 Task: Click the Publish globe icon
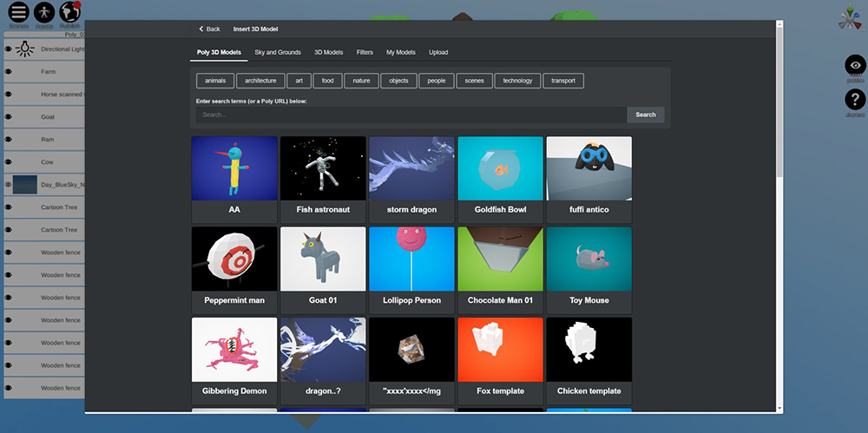[69, 12]
